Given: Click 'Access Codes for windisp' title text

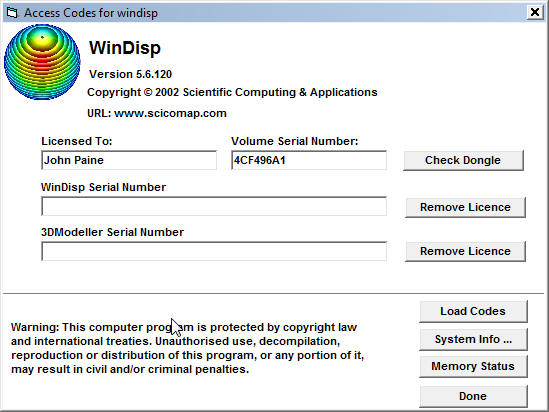Looking at the screenshot, I should click(x=91, y=13).
